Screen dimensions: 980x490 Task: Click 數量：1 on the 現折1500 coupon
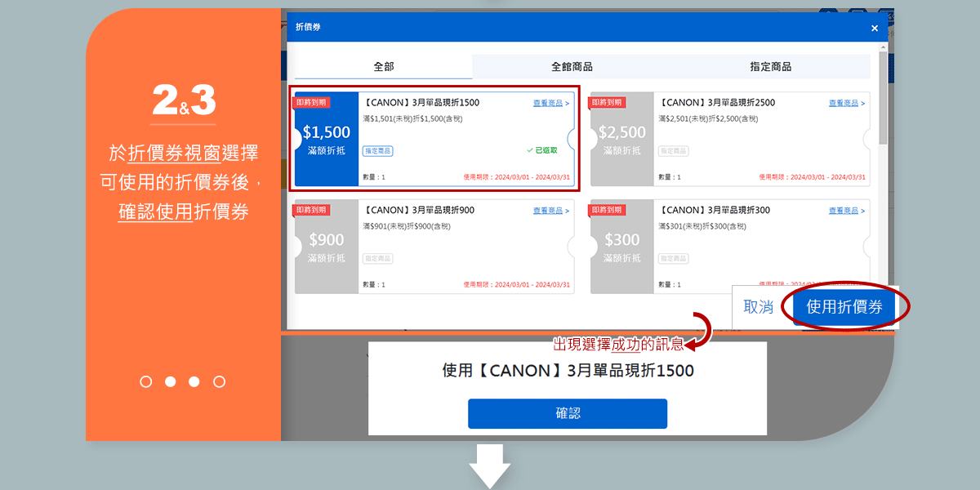click(x=374, y=177)
